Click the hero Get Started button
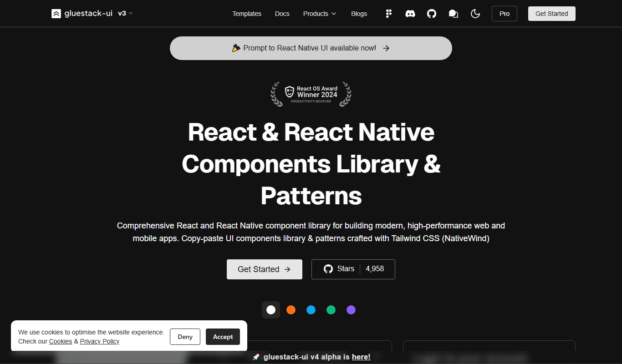622x364 pixels. pyautogui.click(x=265, y=269)
